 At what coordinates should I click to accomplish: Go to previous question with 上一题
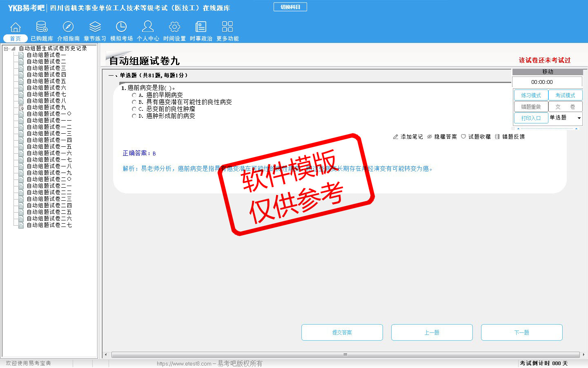(432, 332)
